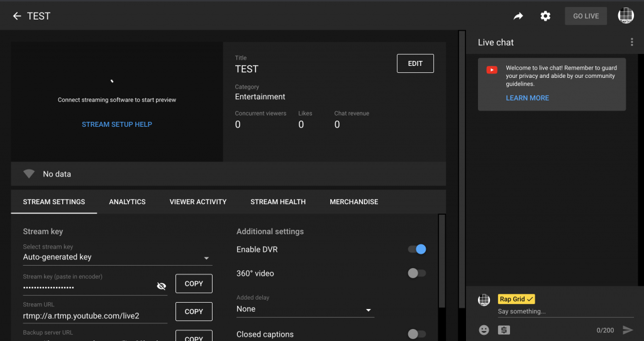The image size is (644, 341).
Task: Click the back arrow next to TEST
Action: (17, 16)
